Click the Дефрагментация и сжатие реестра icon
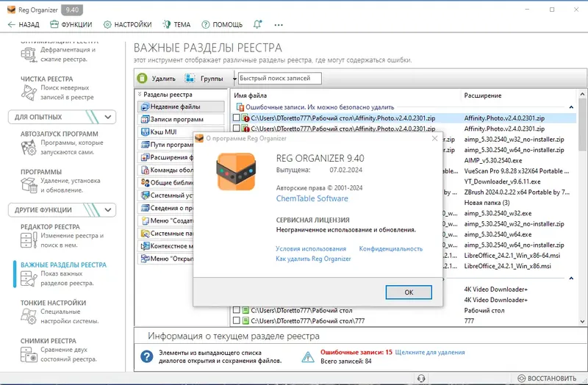This screenshot has width=588, height=385. point(28,54)
